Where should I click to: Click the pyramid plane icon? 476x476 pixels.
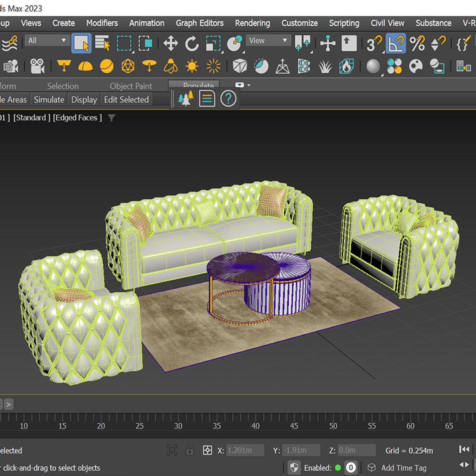pos(283,66)
